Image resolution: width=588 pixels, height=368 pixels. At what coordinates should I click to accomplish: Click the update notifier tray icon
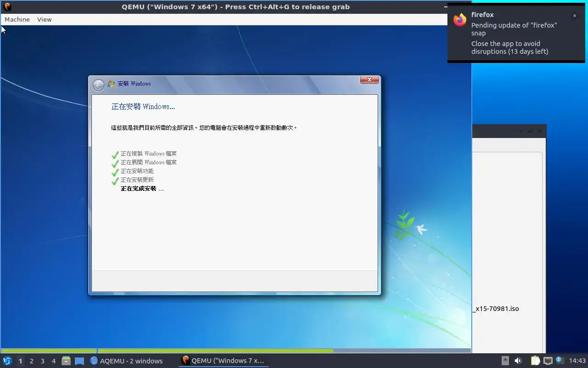(x=560, y=360)
